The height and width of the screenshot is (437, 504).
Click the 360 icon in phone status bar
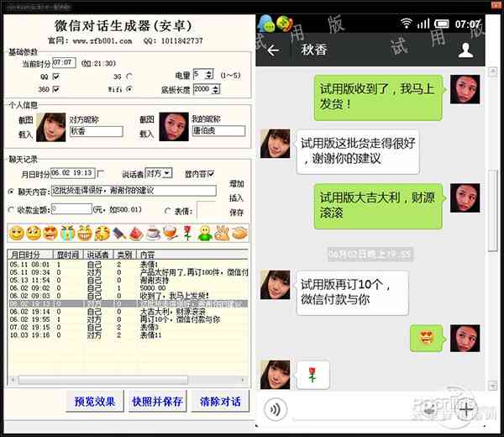285,24
